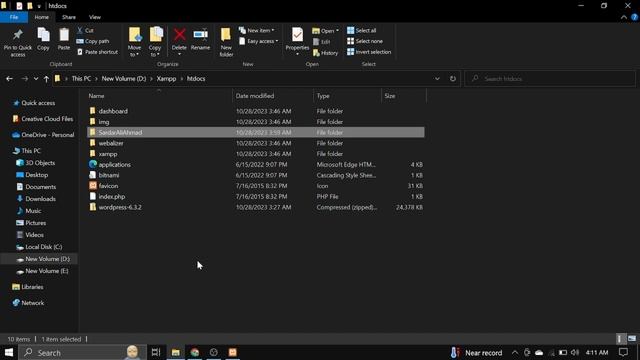Click Paste shortcut
The width and height of the screenshot is (640, 360).
point(98,52)
